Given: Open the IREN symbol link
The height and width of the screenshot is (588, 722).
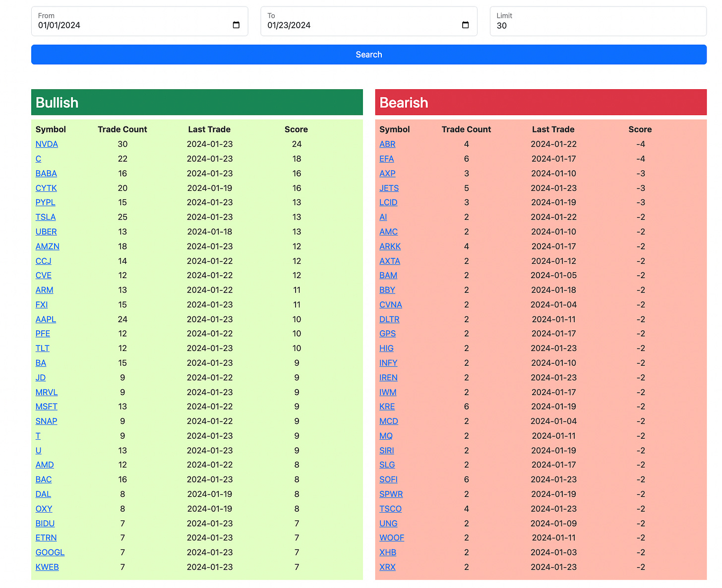Looking at the screenshot, I should 388,378.
